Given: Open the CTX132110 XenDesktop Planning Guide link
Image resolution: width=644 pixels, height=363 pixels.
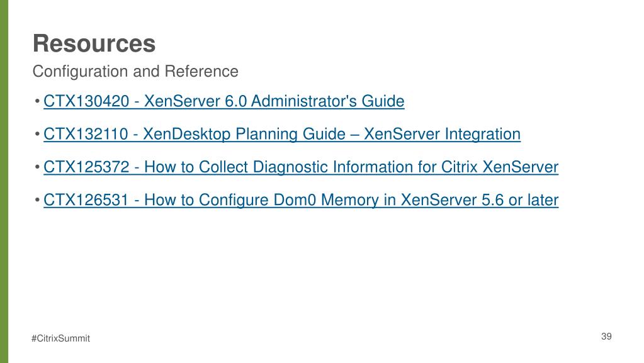Looking at the screenshot, I should click(282, 134).
